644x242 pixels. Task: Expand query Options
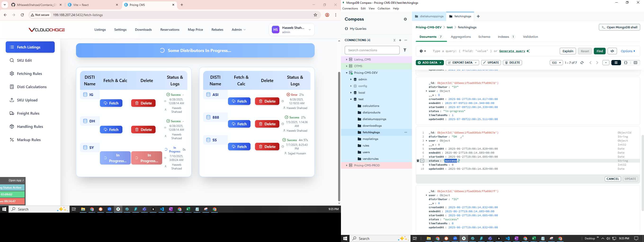(x=628, y=51)
